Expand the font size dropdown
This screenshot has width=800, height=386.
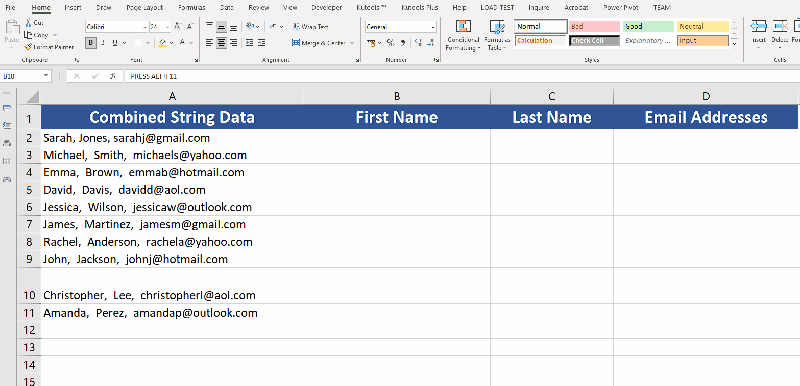(x=167, y=27)
